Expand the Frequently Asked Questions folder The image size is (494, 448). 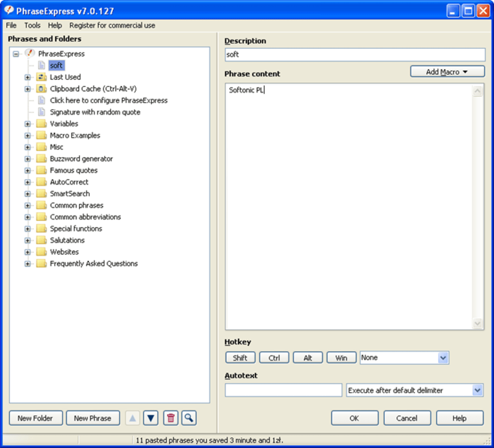click(28, 263)
